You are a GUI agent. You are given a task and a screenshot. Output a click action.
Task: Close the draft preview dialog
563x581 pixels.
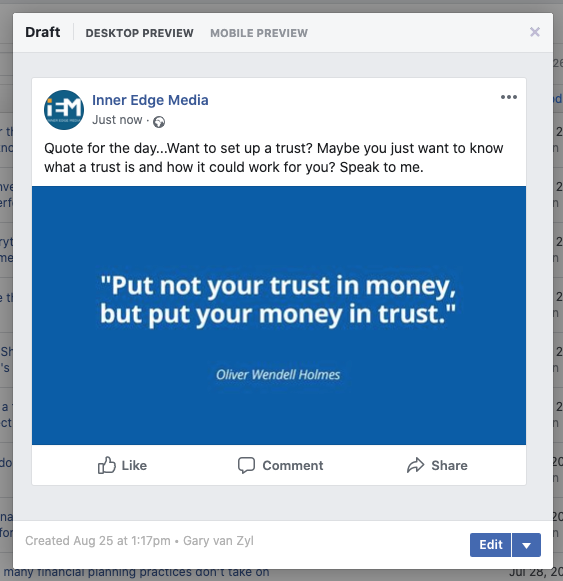pyautogui.click(x=534, y=32)
